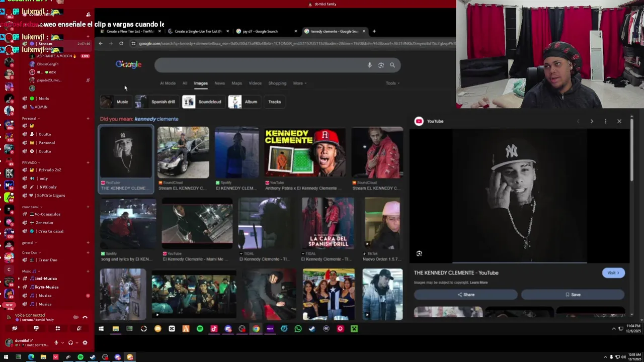Open the Google 'More' search filter dropdown

[299, 83]
